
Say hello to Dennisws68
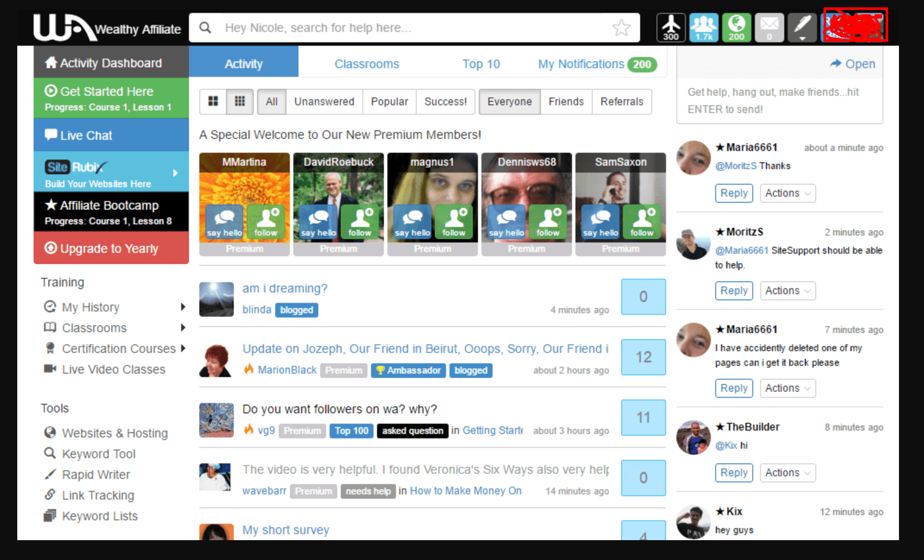(x=506, y=222)
